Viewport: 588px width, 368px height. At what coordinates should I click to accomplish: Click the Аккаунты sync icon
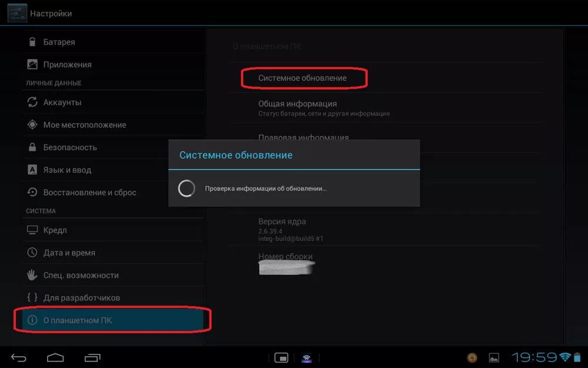pyautogui.click(x=32, y=101)
